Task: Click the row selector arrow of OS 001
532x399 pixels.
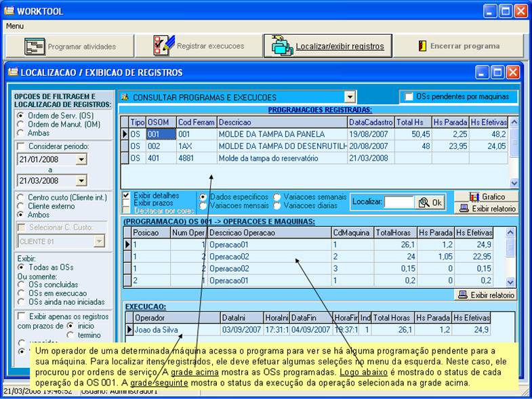Action: click(125, 134)
